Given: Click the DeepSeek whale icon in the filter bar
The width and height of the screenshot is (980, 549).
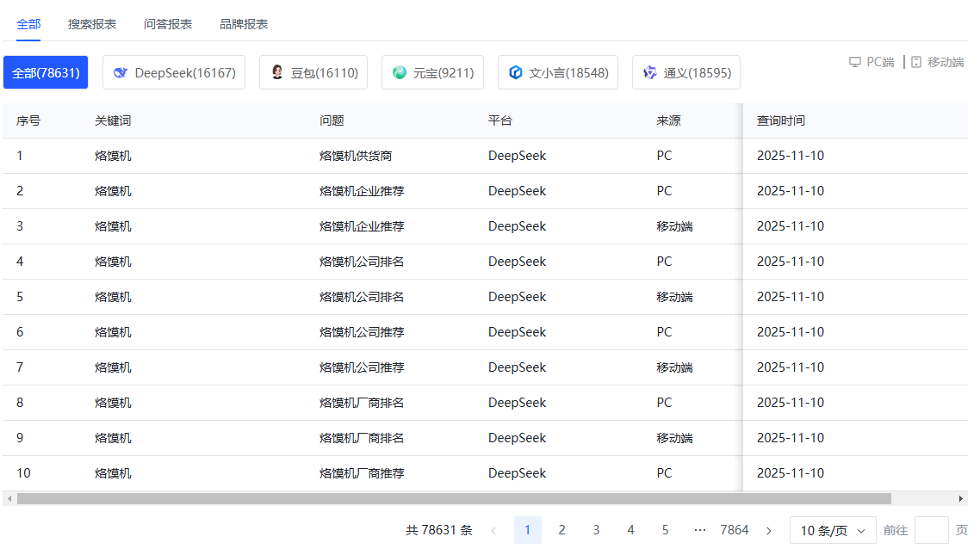Looking at the screenshot, I should coord(120,72).
